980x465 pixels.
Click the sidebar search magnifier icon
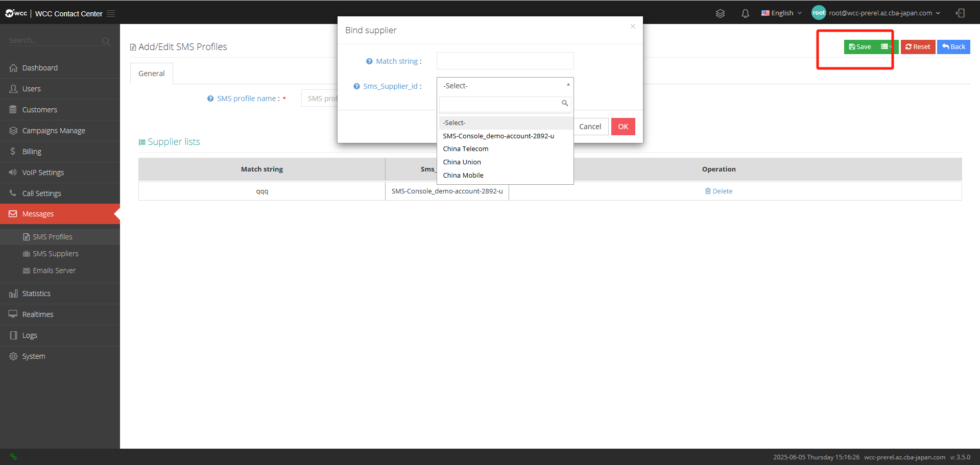tap(106, 41)
